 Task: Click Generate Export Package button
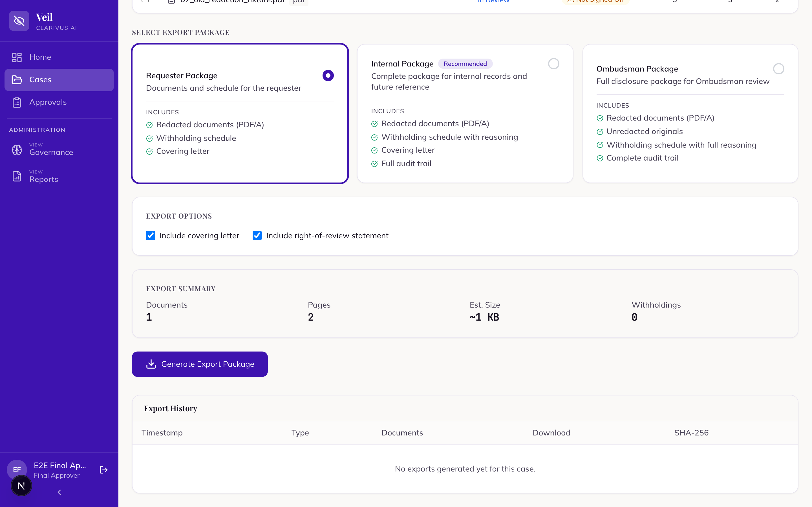(x=200, y=364)
